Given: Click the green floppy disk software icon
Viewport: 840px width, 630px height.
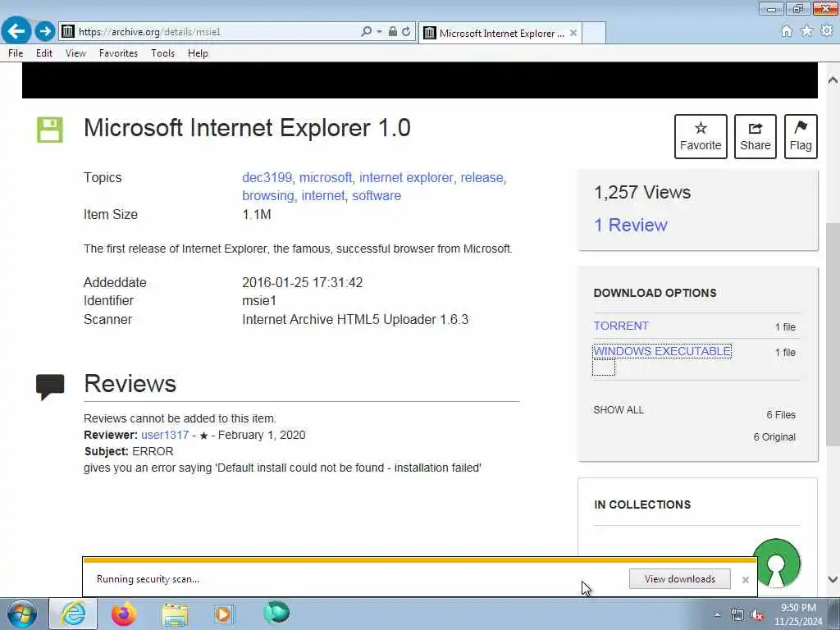Looking at the screenshot, I should pos(50,130).
